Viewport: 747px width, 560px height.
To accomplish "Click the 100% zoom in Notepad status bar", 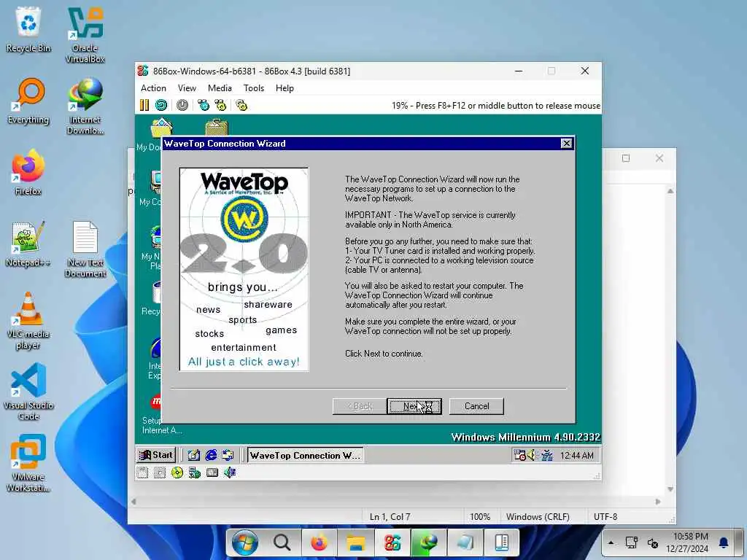I will coord(480,517).
